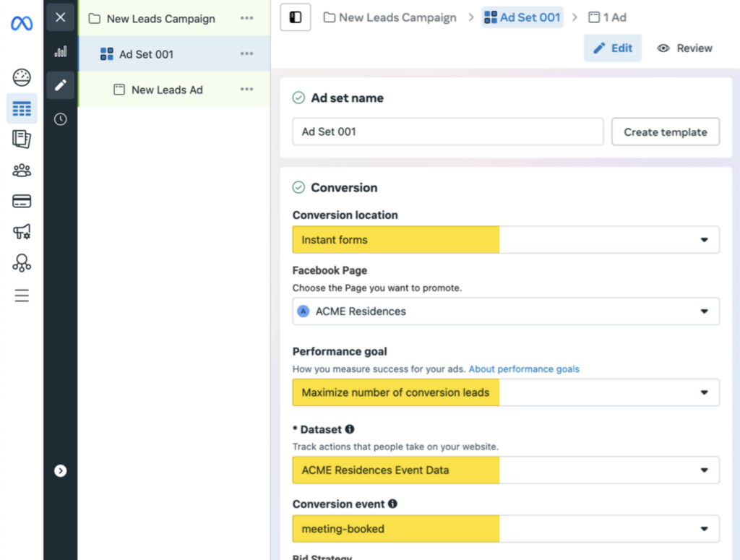740x560 pixels.
Task: Open the New Leads Ad options menu
Action: pos(247,89)
